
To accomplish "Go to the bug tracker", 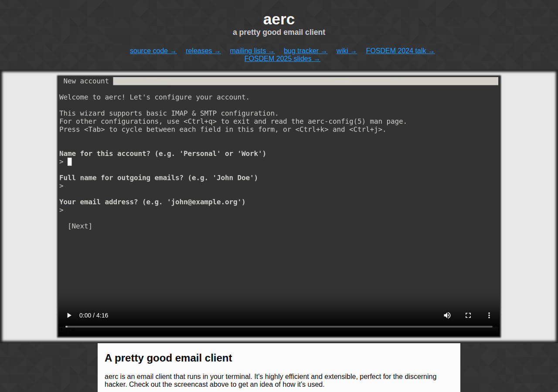I will click(x=306, y=51).
